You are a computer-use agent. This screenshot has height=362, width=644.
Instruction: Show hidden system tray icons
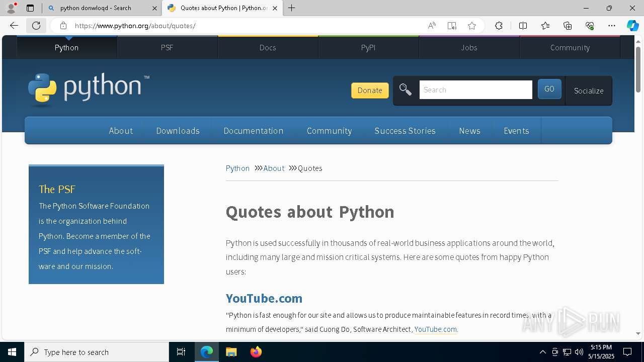pyautogui.click(x=542, y=352)
